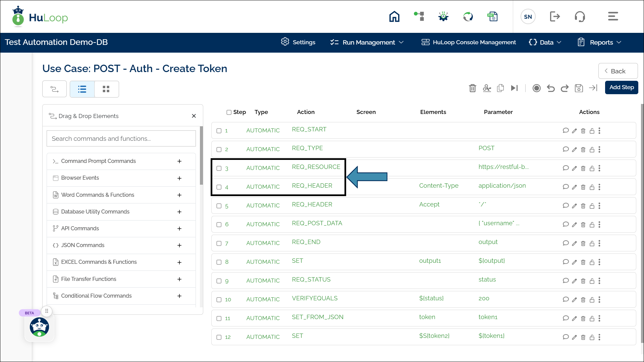Go Back using the Back button
The height and width of the screenshot is (362, 644).
click(618, 71)
